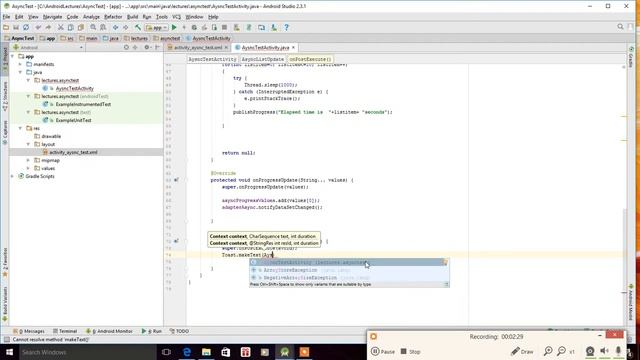Open the Tools menu
The height and width of the screenshot is (360, 640).
tap(162, 17)
